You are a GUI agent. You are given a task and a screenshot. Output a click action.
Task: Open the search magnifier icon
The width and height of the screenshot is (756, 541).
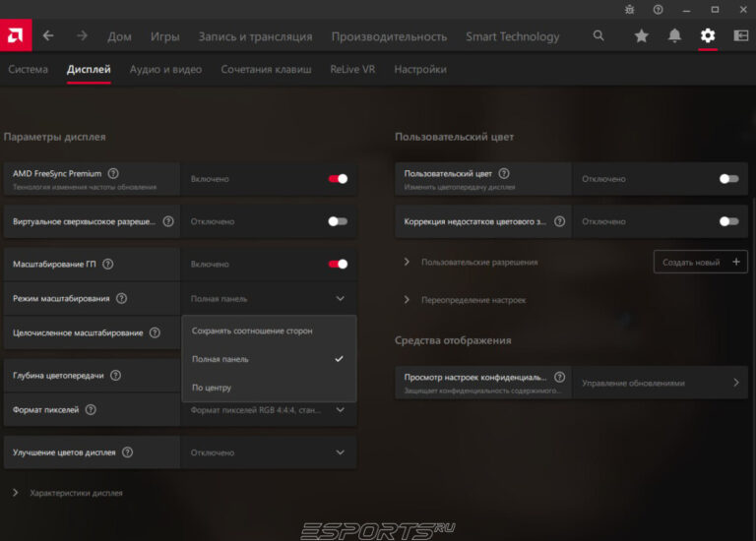click(x=598, y=35)
